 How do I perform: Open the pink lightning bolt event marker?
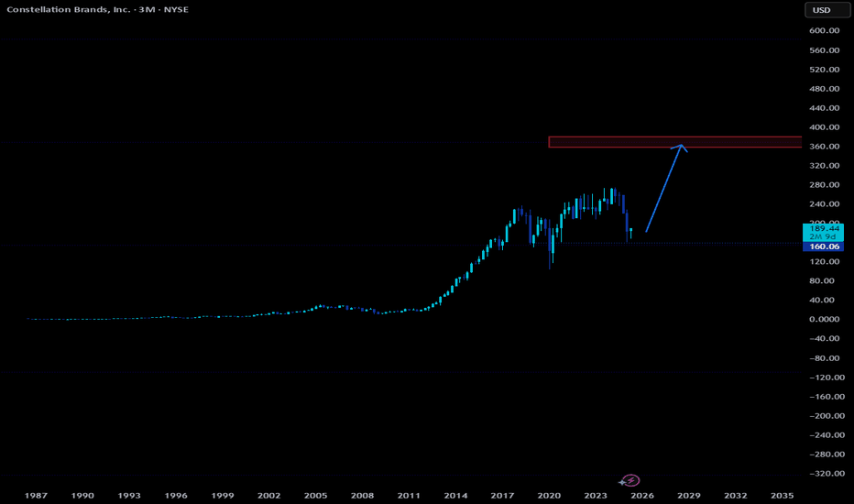[x=630, y=480]
